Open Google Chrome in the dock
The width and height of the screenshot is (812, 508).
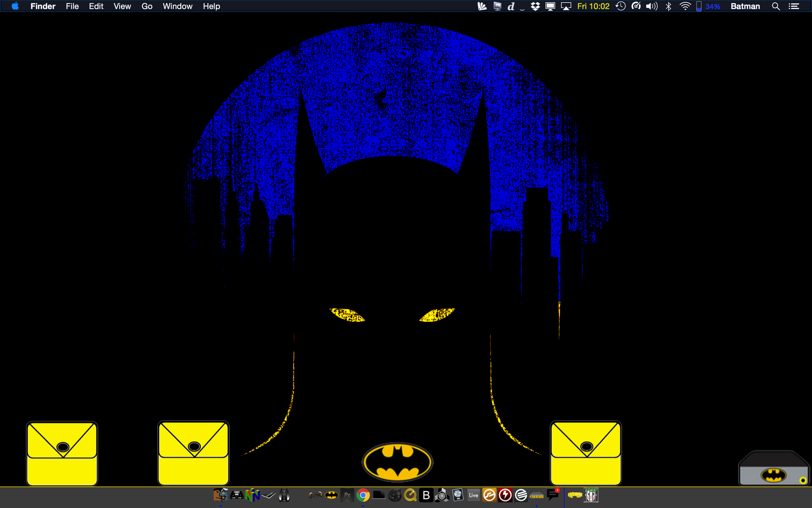[363, 495]
